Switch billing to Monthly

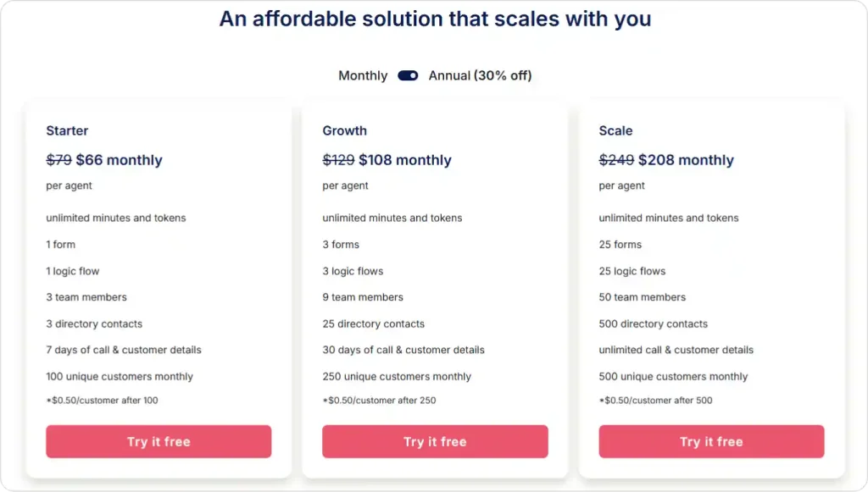point(363,75)
